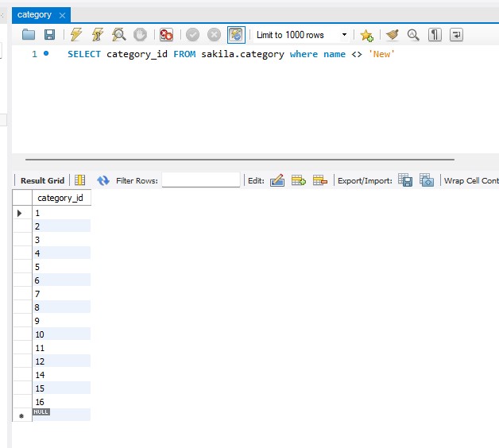
Task: Select result cell with value 10
Action: [61, 334]
